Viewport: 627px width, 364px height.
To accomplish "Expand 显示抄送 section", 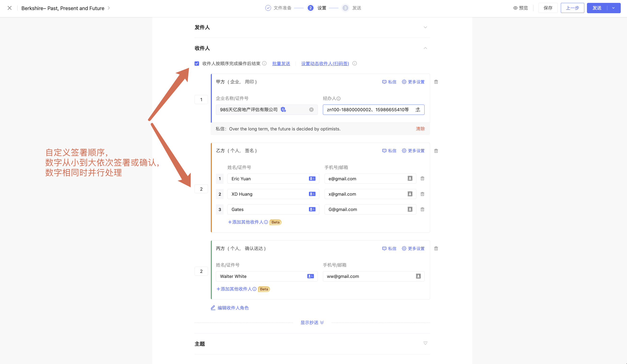I will (x=312, y=323).
